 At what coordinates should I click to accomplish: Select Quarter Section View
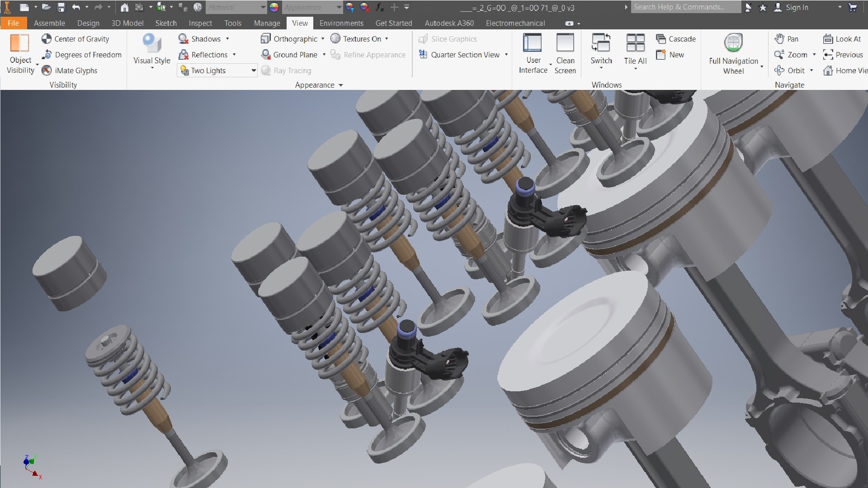coord(459,55)
